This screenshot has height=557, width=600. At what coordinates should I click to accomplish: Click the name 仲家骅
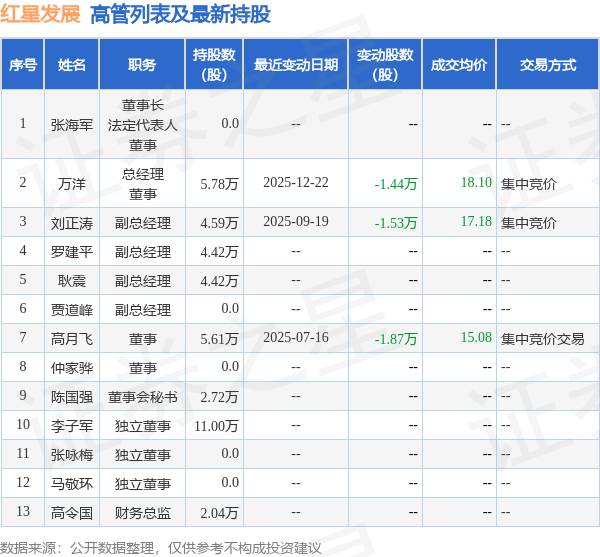72,368
